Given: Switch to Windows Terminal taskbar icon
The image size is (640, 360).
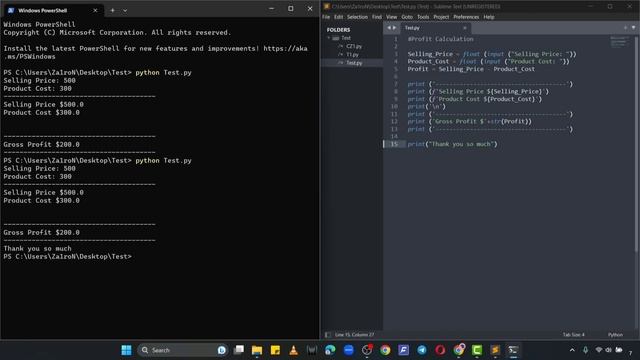Looking at the screenshot, I should [513, 350].
